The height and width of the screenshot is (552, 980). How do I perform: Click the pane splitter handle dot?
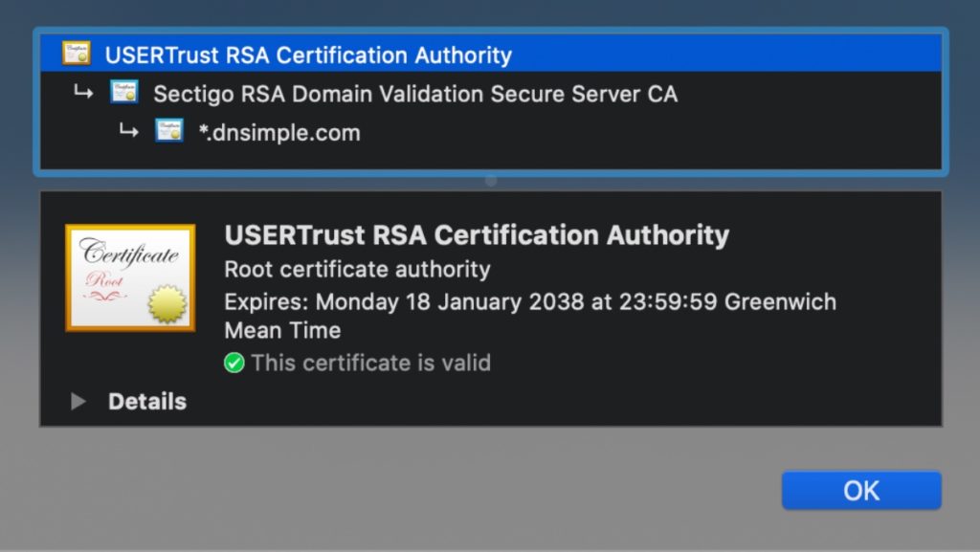491,180
